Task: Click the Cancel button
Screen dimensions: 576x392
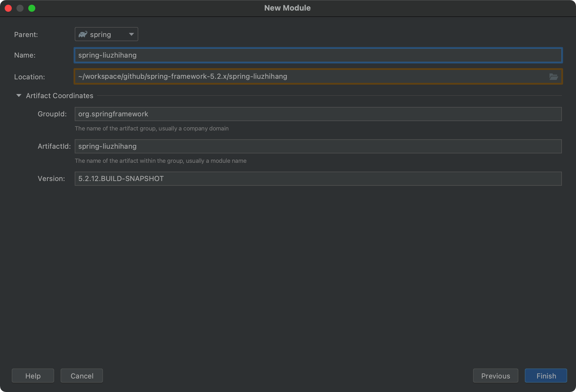Action: [82, 376]
